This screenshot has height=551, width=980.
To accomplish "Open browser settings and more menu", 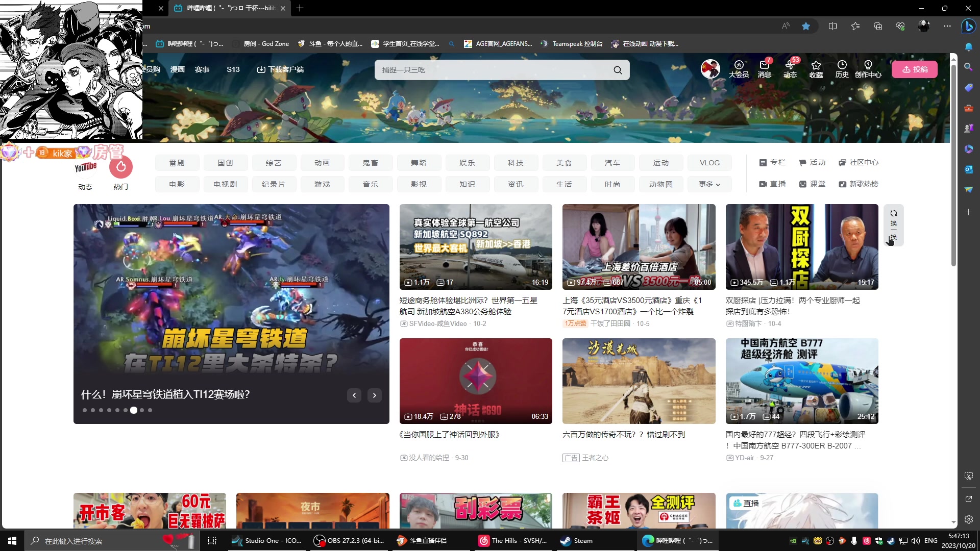I will click(x=947, y=27).
